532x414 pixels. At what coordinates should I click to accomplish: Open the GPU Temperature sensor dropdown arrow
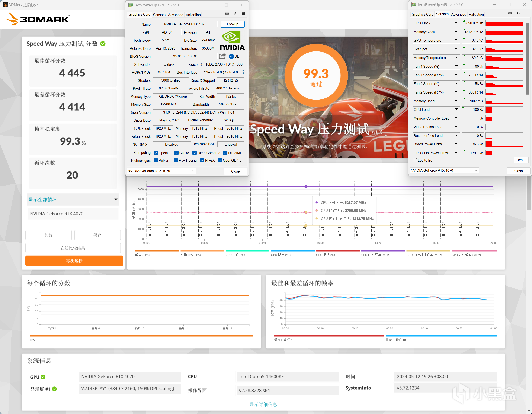click(456, 40)
